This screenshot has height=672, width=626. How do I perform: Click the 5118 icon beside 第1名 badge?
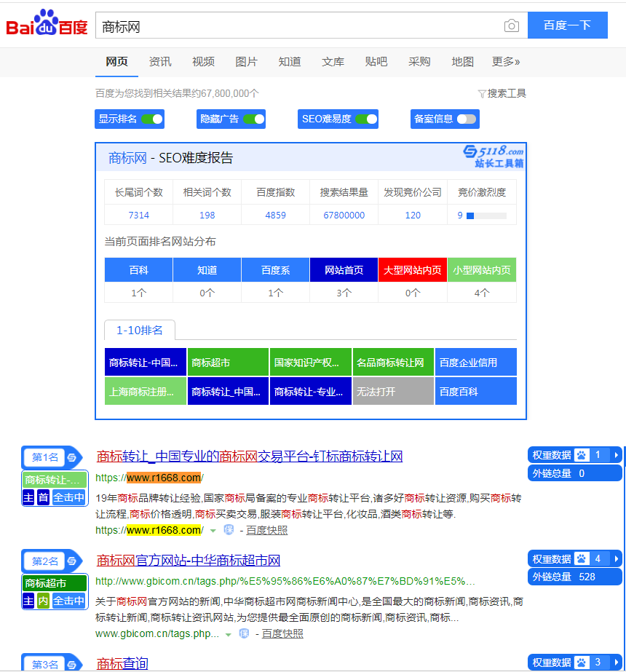tap(72, 457)
